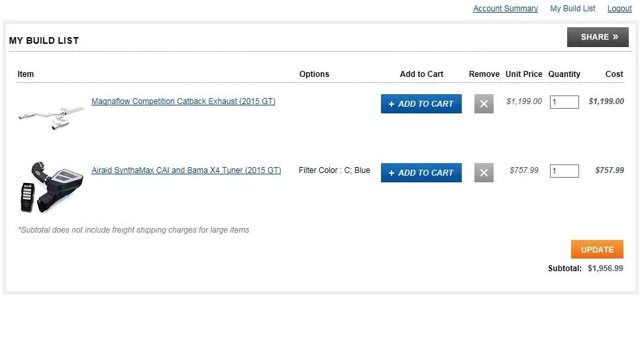Viewport: 644px width, 358px height.
Task: View the Airaid intake and tuner thumbnail
Action: click(52, 188)
